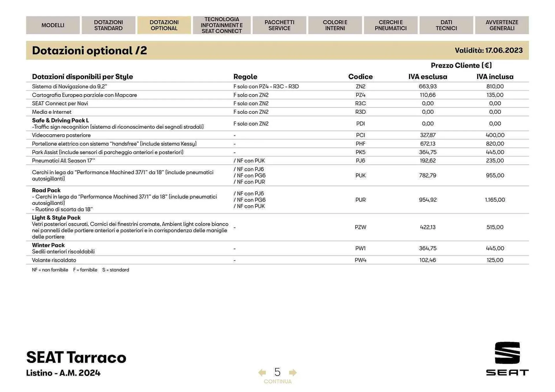Viewport: 555px width, 392px height.
Task: Go to previous page with left arrow
Action: (262, 372)
